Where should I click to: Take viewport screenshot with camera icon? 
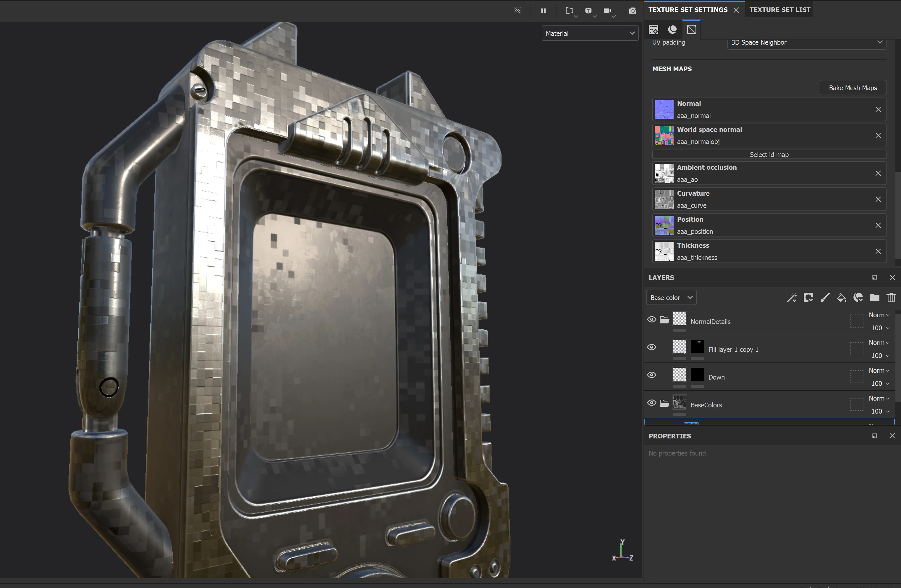coord(633,11)
